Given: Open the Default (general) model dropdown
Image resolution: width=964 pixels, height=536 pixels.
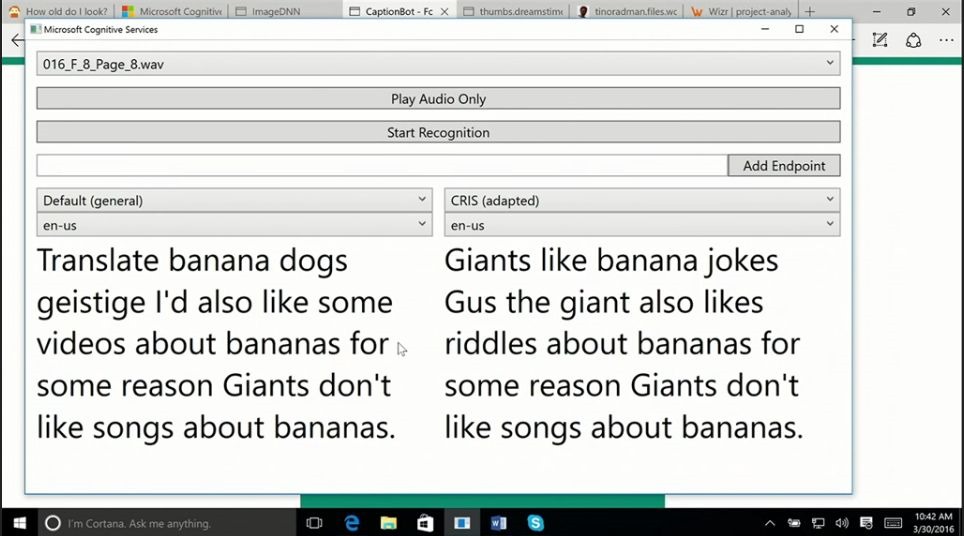Looking at the screenshot, I should 234,200.
